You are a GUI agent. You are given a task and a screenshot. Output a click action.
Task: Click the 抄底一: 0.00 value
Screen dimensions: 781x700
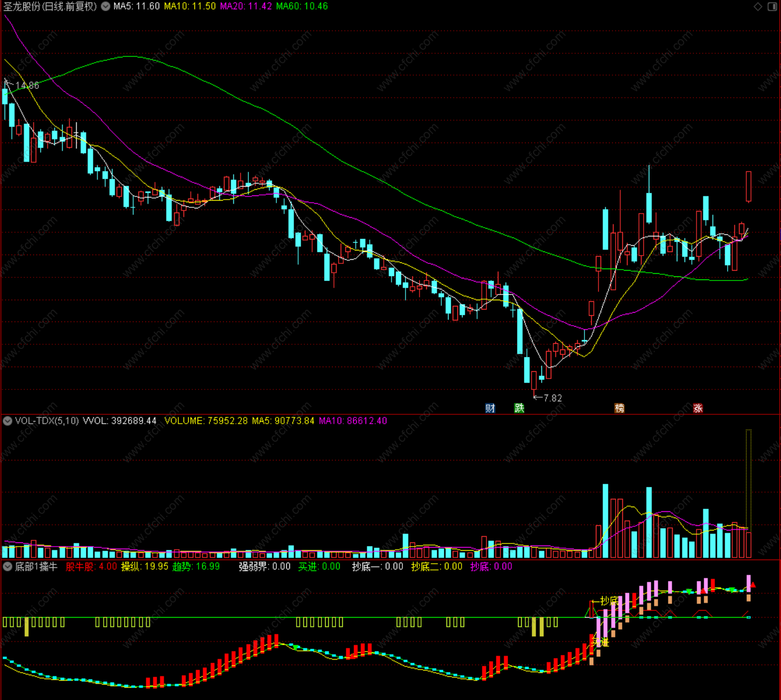coord(378,566)
